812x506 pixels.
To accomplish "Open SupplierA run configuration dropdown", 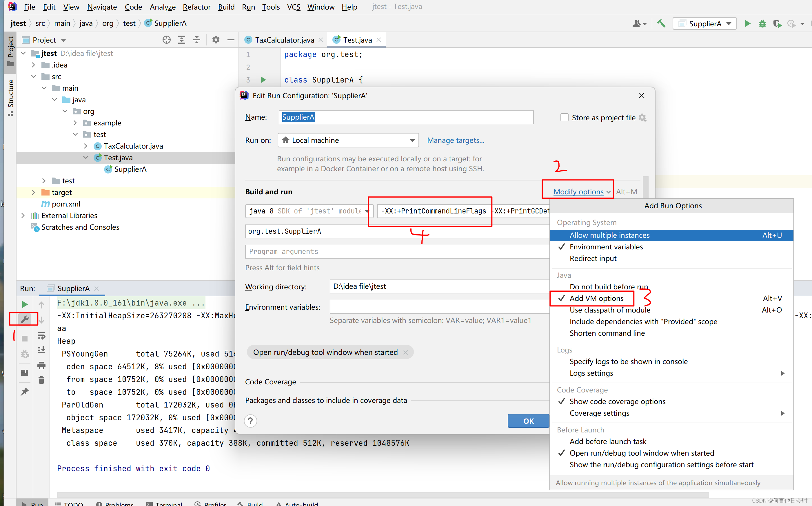I will click(x=704, y=24).
